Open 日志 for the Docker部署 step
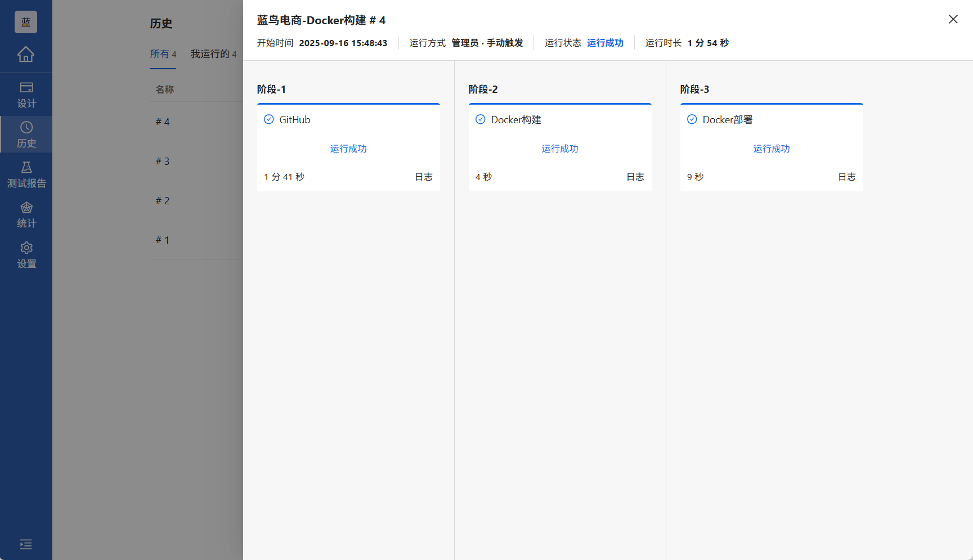Image resolution: width=973 pixels, height=560 pixels. pos(846,176)
